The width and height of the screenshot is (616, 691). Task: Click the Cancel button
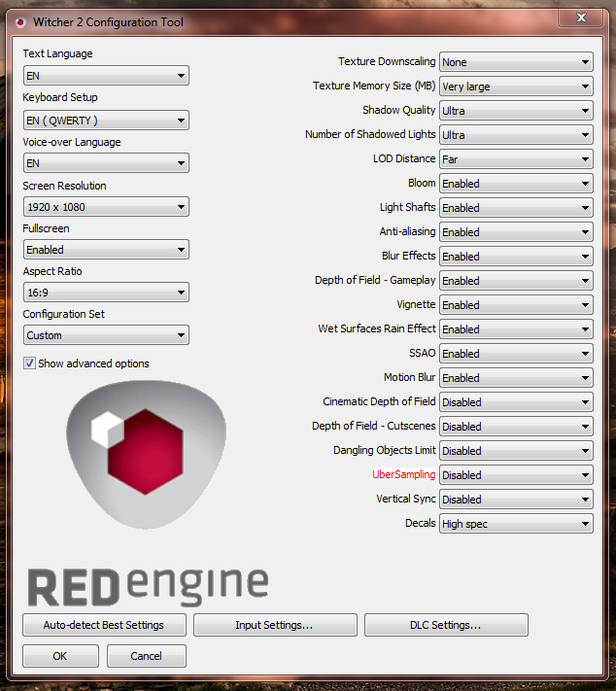point(147,656)
